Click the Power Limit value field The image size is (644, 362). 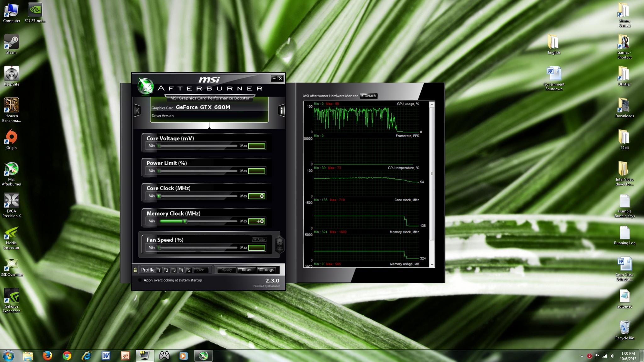tap(256, 171)
